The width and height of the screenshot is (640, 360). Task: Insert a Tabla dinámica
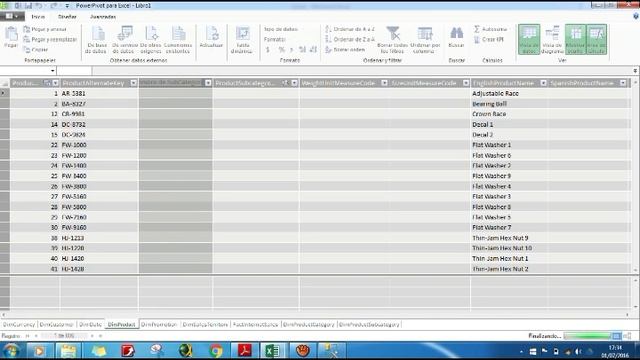click(x=242, y=40)
